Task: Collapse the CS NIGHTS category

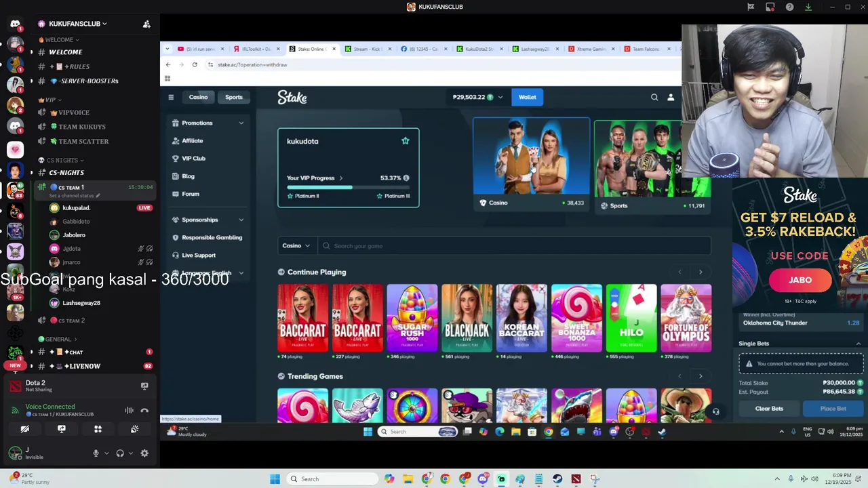Action: 61,160
